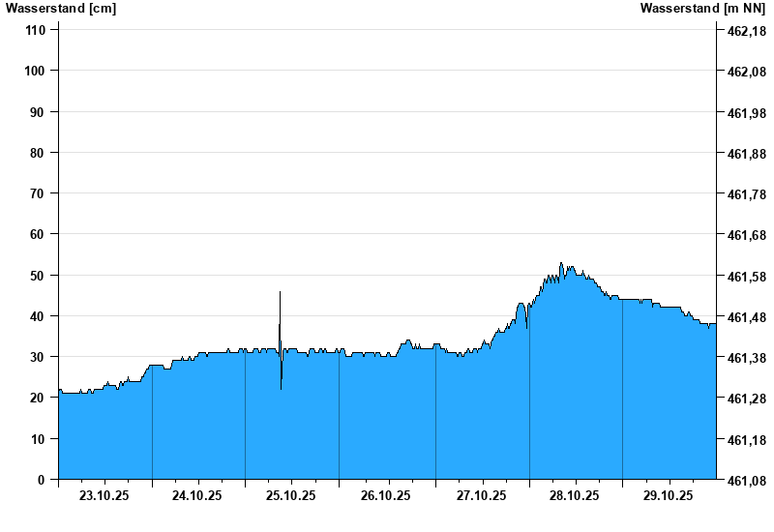Screen dimensions: 774x532
Task: Click the 40 tick label
Action: click(x=38, y=316)
